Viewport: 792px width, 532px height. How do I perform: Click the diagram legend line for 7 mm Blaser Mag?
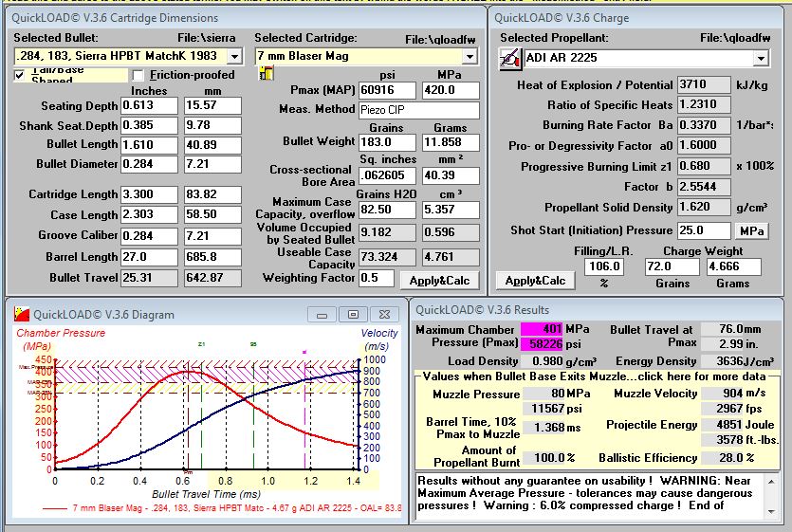coord(221,508)
